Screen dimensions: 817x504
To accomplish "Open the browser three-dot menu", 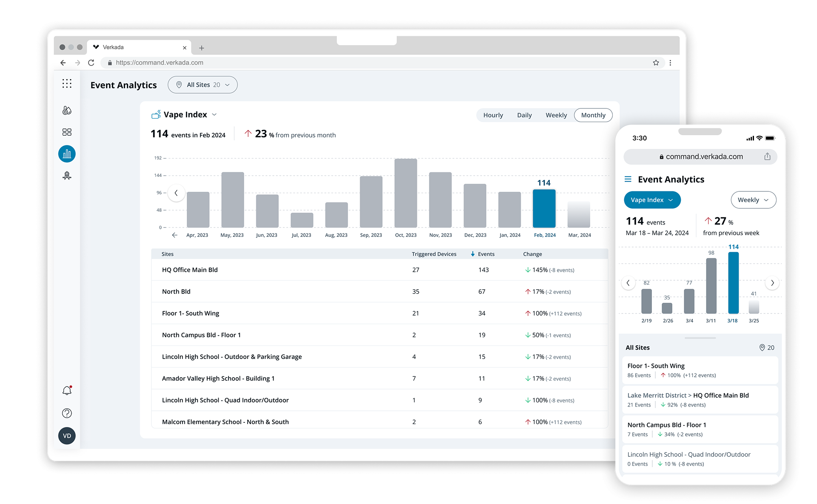I will coord(670,63).
